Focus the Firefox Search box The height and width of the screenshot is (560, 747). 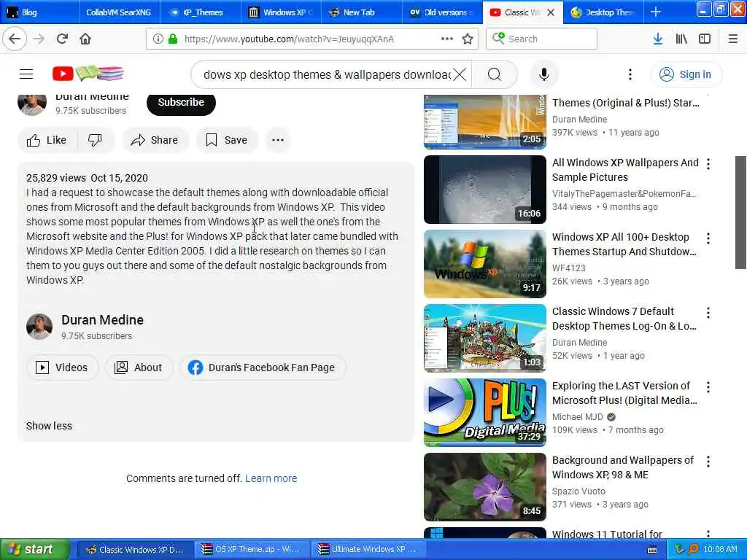542,39
